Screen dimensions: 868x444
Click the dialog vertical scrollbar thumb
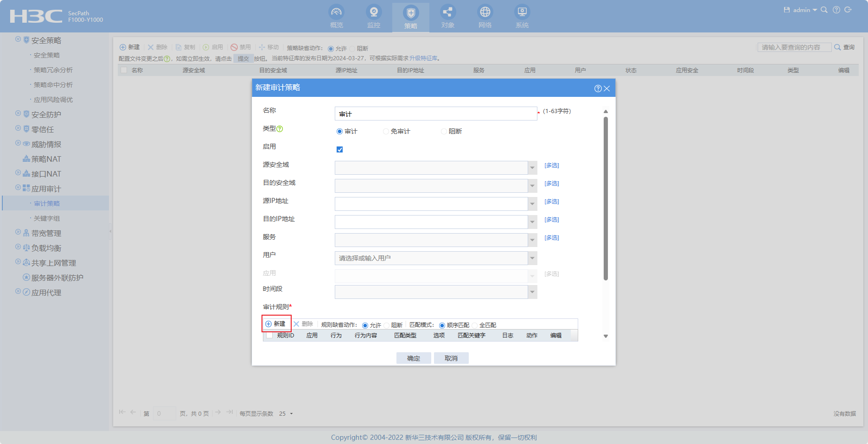tap(606, 198)
